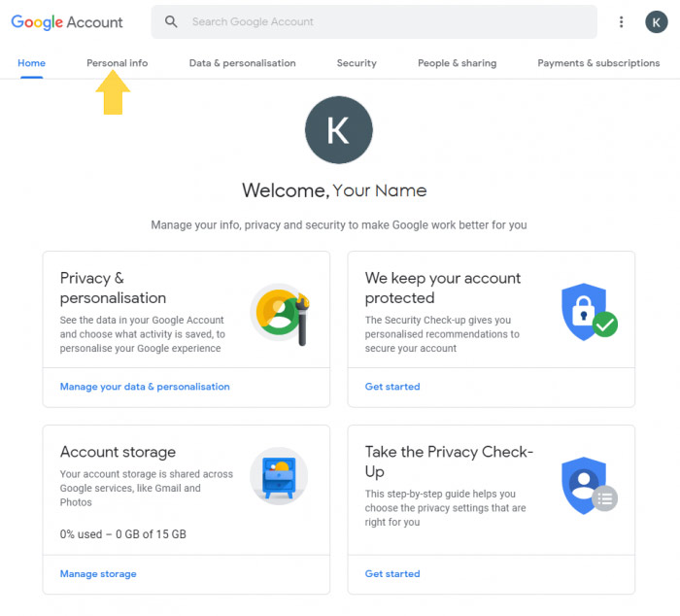Viewport: 680px width, 616px height.
Task: Click the Privacy & personalisation illustration
Action: tap(280, 314)
